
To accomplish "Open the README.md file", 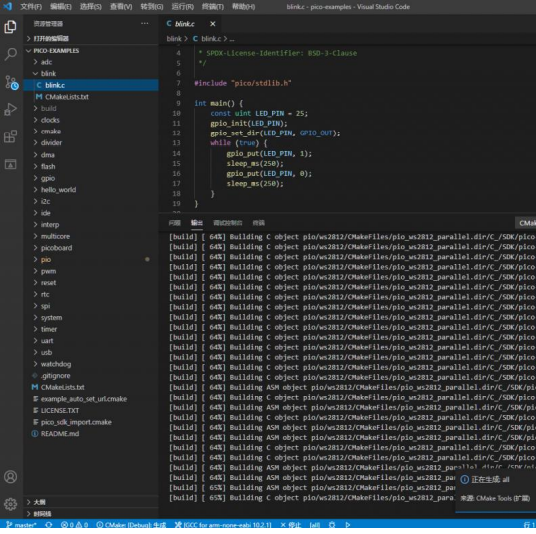I will coord(91,434).
